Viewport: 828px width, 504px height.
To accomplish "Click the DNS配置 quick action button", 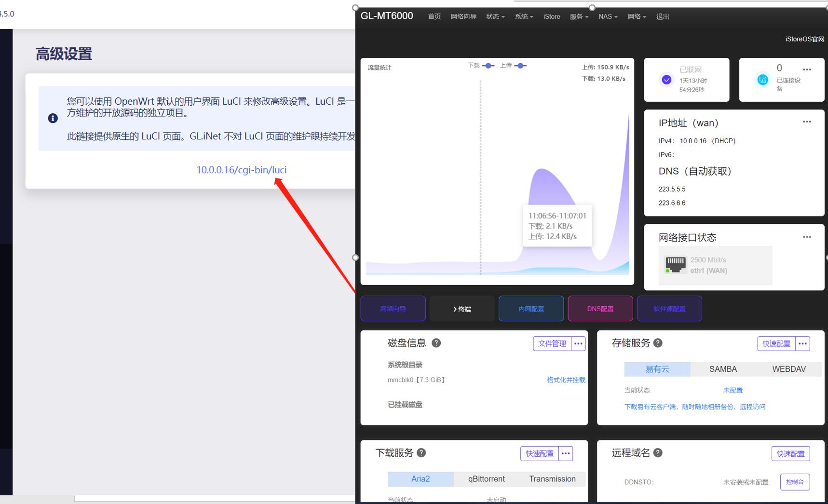I will coord(600,308).
